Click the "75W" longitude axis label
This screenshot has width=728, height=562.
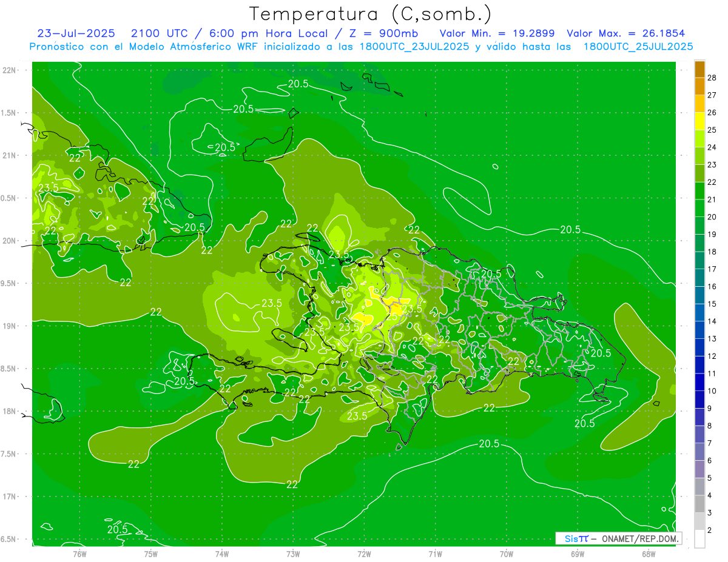151,554
